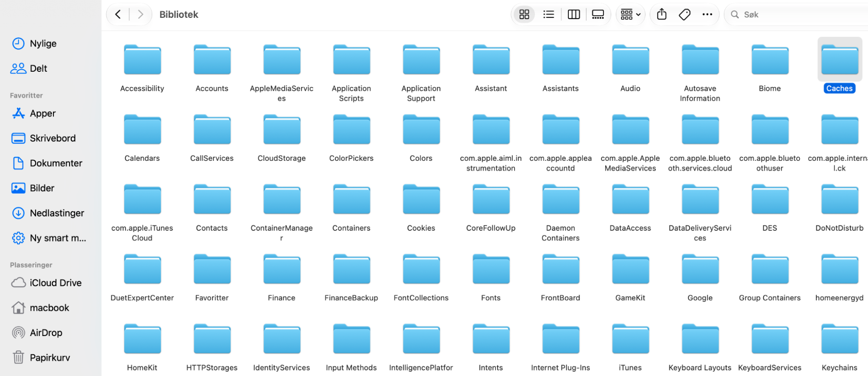Click the selected Caches folder icon
Viewport: 868px width, 376px height.
tap(840, 60)
